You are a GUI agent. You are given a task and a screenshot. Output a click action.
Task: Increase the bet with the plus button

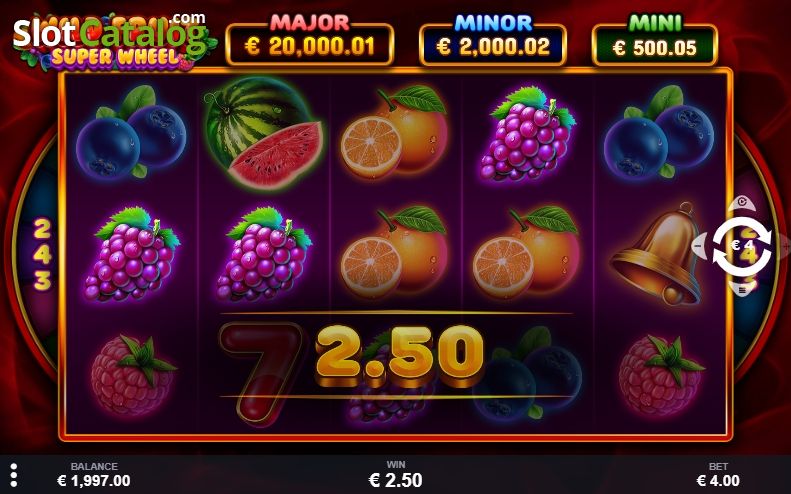pos(784,246)
